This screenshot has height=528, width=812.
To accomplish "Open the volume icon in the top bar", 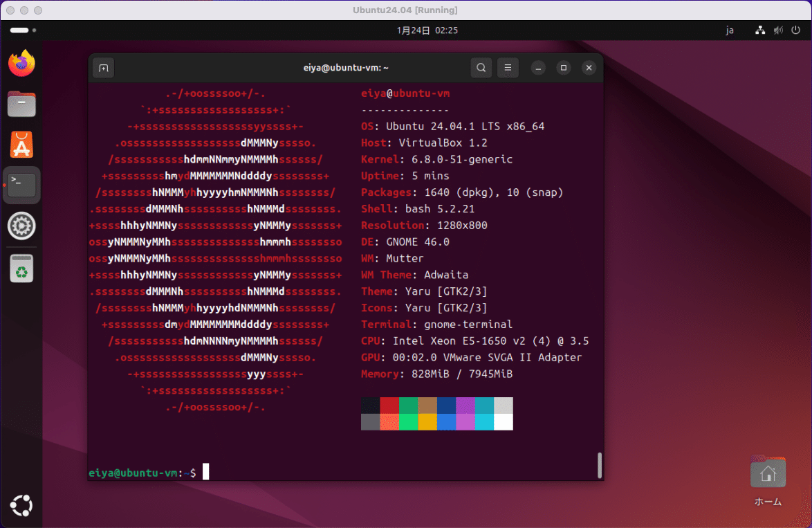I will [x=778, y=30].
